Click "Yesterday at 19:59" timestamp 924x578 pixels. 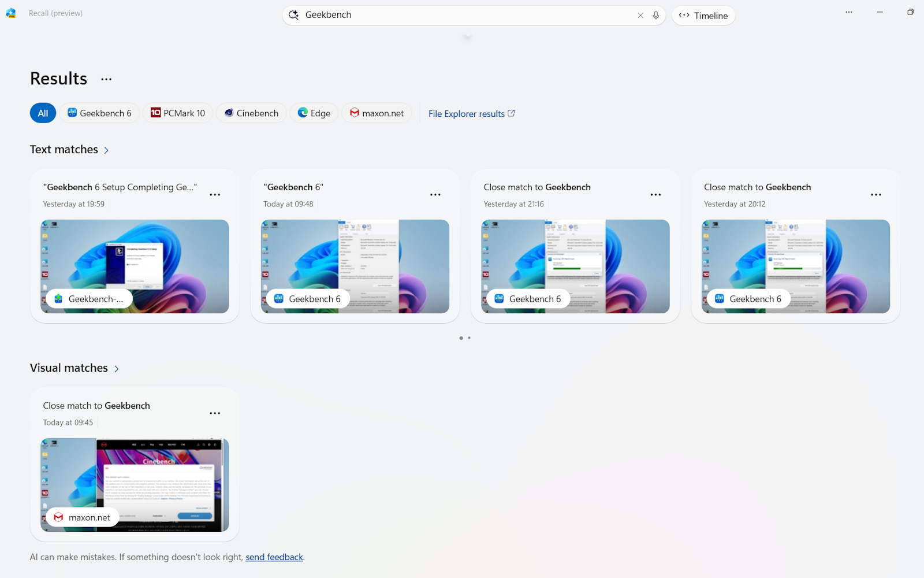click(x=74, y=204)
